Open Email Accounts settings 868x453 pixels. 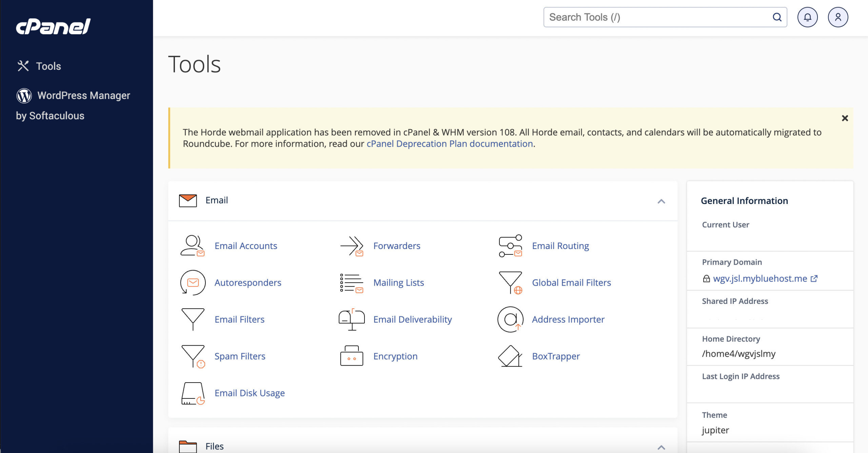[x=246, y=245]
